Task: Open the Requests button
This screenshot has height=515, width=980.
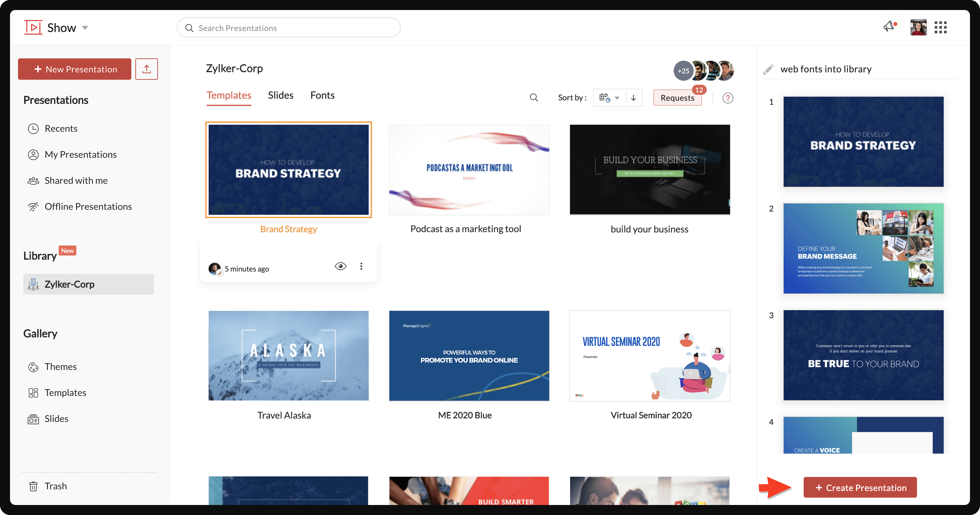Action: (677, 98)
